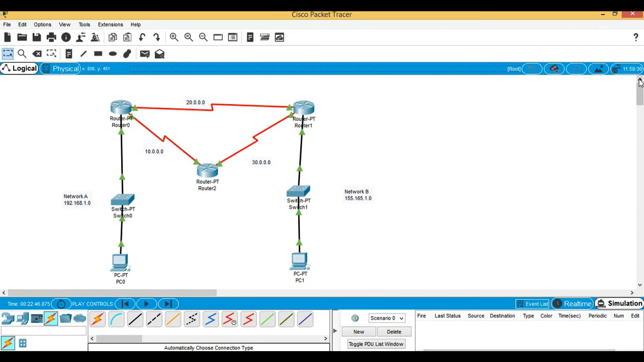Select the Connections lightning category
Screen dimensions: 644x362
click(51, 319)
